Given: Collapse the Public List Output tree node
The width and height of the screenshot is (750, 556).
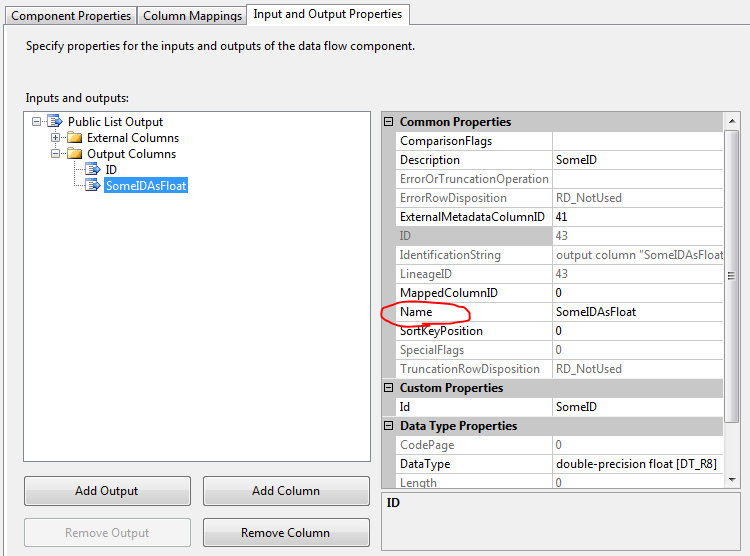Looking at the screenshot, I should [x=37, y=122].
